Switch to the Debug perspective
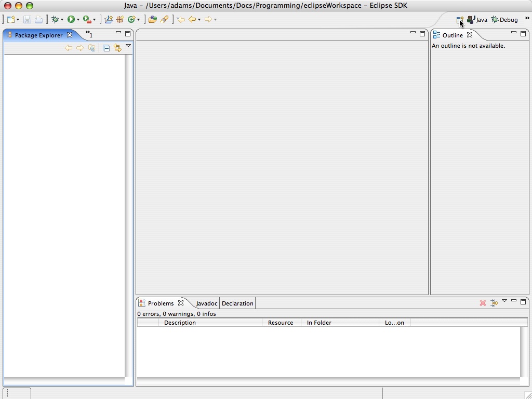The width and height of the screenshot is (532, 399). click(x=504, y=20)
